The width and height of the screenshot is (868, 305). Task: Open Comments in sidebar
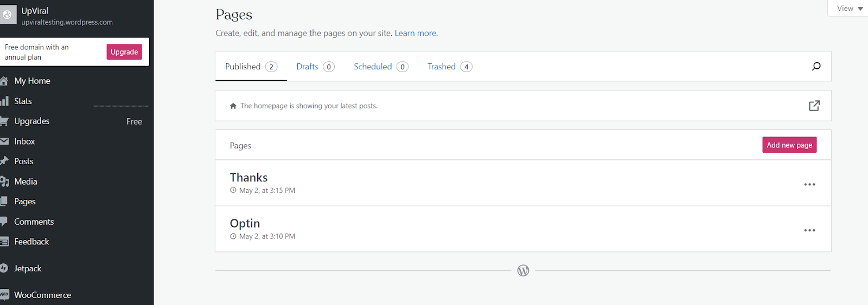click(34, 222)
